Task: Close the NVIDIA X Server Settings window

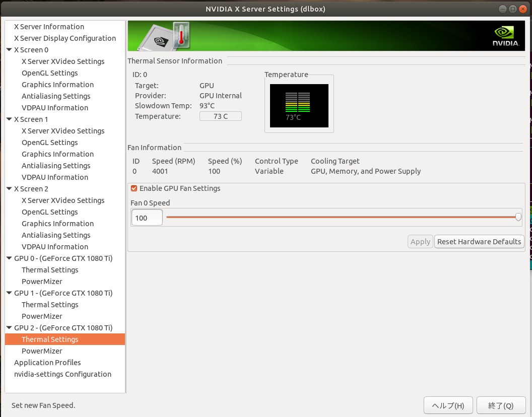Action: [523, 9]
